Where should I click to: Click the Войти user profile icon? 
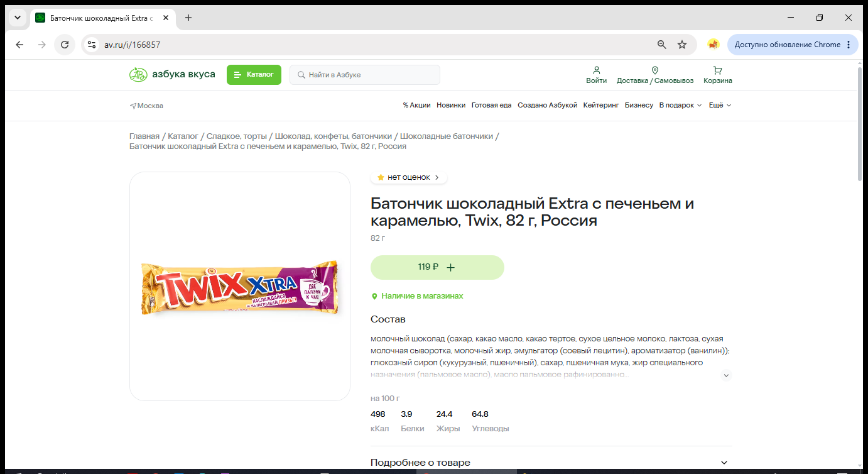pos(596,70)
